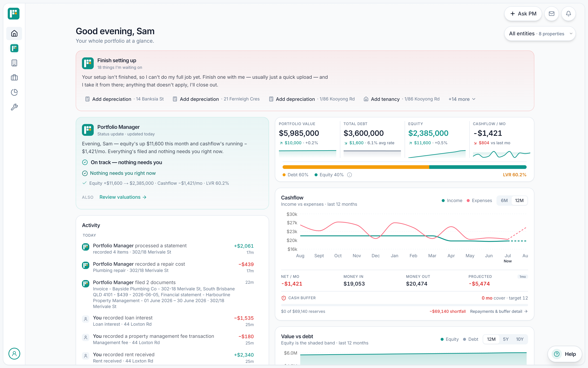Click the help question mark icon
The height and width of the screenshot is (368, 588).
(x=557, y=354)
